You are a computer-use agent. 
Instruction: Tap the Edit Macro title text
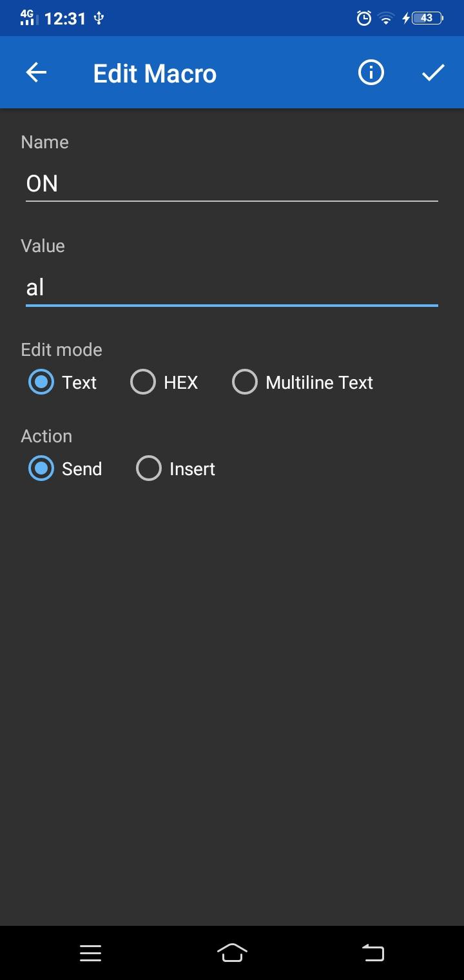point(155,72)
